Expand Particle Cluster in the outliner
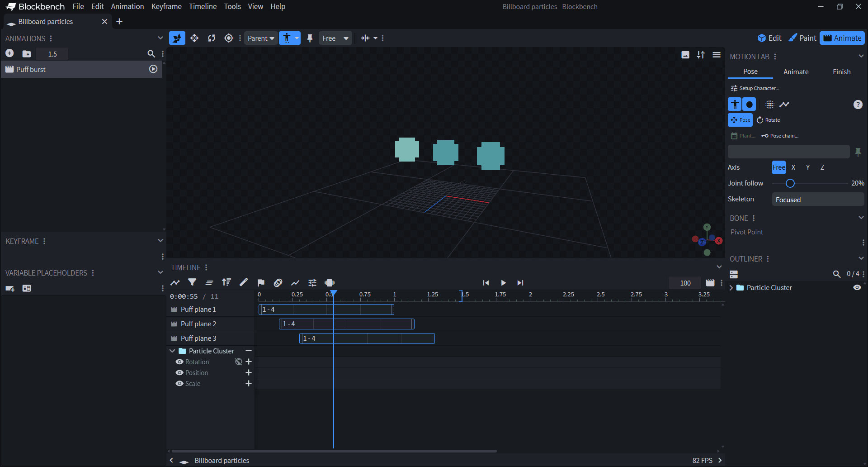This screenshot has width=868, height=467. pos(731,288)
